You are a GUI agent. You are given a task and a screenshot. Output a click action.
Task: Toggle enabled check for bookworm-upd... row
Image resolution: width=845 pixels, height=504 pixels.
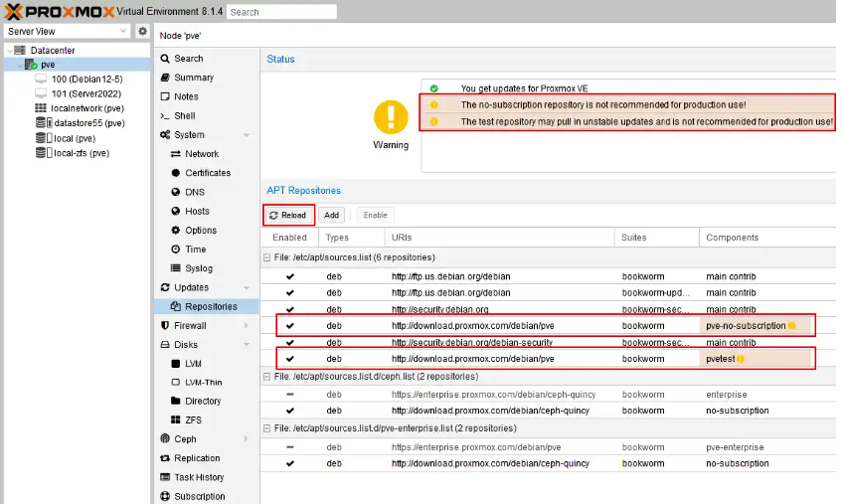(290, 292)
